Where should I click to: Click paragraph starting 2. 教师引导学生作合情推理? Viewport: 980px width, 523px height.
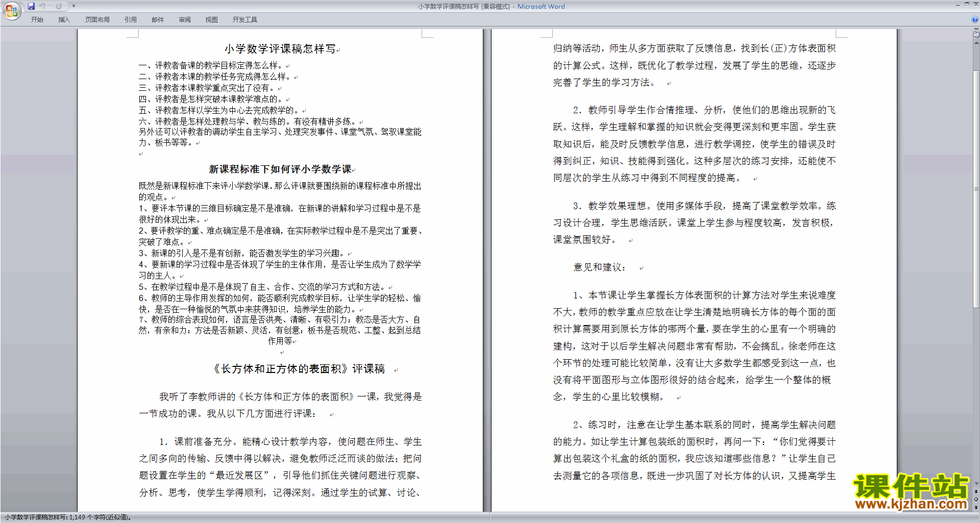click(694, 144)
